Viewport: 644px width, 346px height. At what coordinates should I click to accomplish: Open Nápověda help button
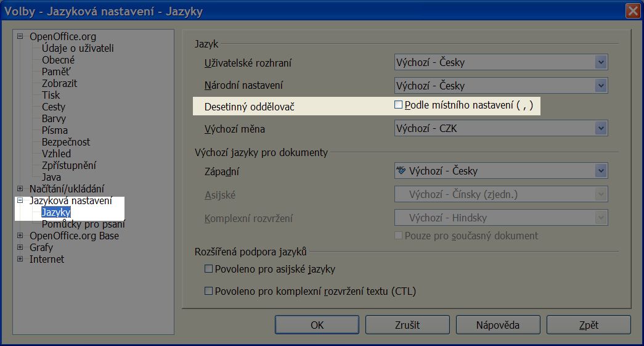(498, 325)
